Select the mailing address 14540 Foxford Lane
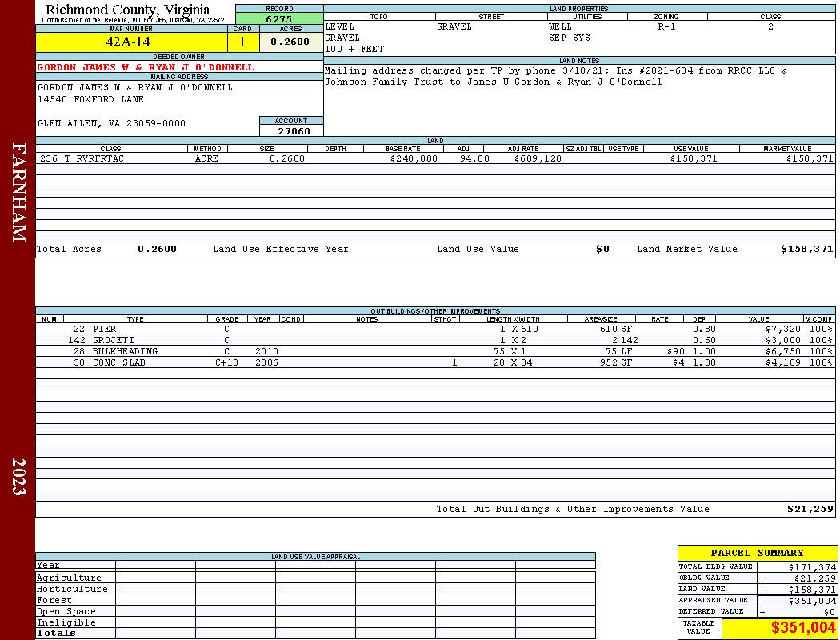 point(90,100)
